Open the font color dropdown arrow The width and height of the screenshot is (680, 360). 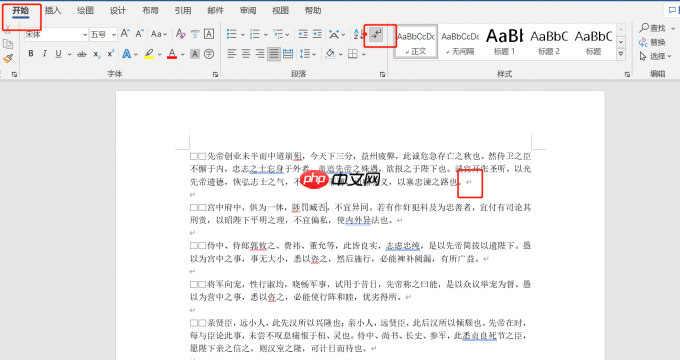[x=183, y=55]
